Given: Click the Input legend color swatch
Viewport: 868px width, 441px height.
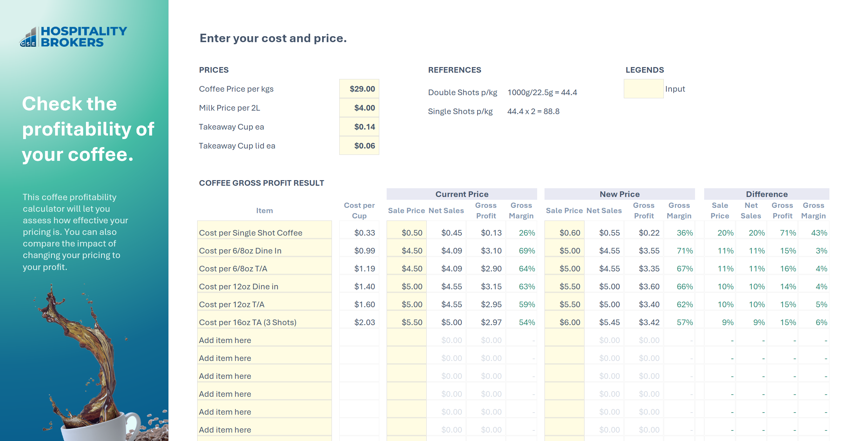Looking at the screenshot, I should coord(643,89).
